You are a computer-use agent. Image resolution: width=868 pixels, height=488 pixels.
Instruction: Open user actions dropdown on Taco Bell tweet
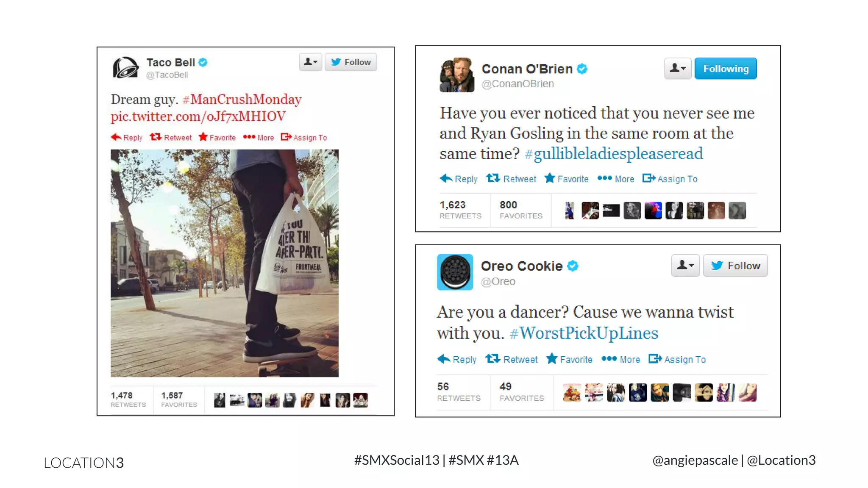click(x=311, y=62)
